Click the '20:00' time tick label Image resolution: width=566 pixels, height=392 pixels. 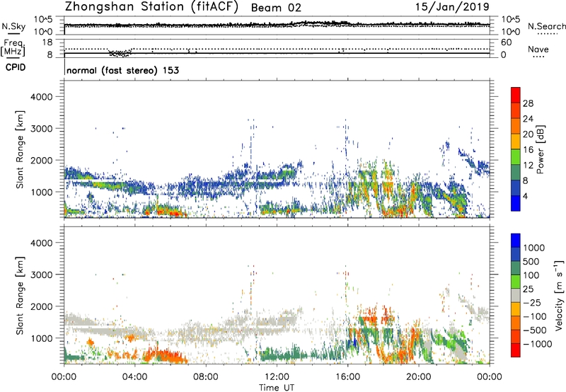(x=418, y=377)
